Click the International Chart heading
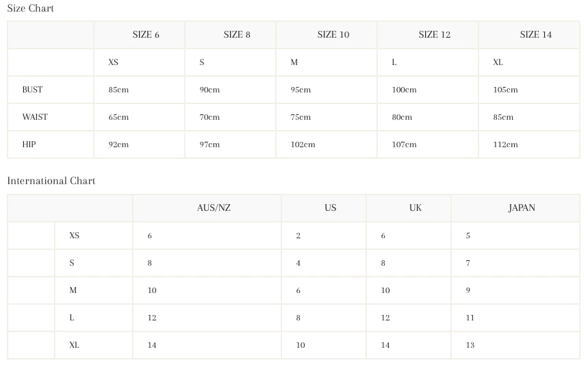 [x=51, y=181]
